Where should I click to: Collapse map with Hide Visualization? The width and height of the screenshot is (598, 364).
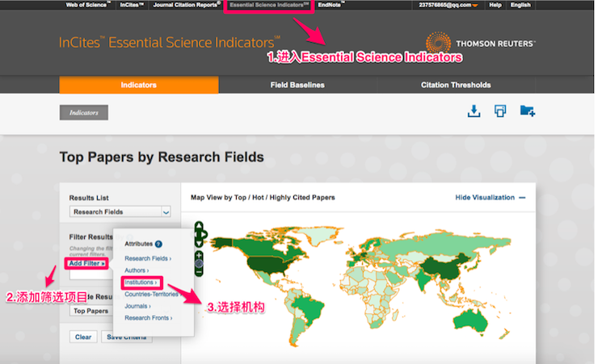491,197
